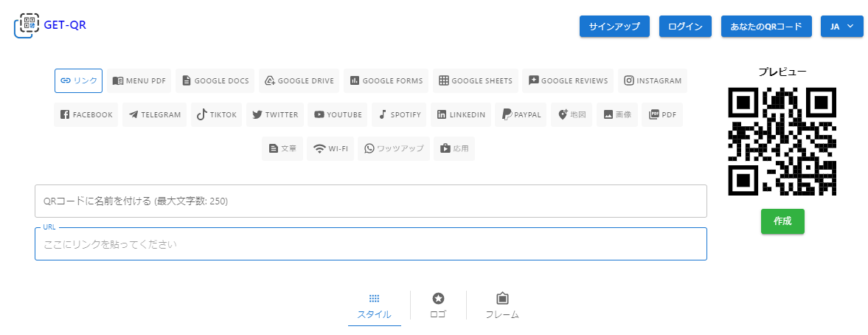Open the JA language dropdown
Image resolution: width=868 pixels, height=335 pixels.
tap(841, 27)
